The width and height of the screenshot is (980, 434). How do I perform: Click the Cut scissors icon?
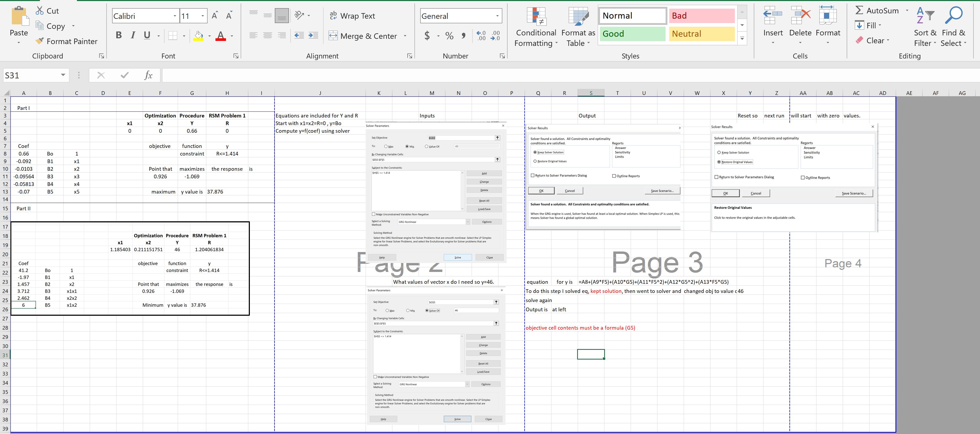click(40, 11)
